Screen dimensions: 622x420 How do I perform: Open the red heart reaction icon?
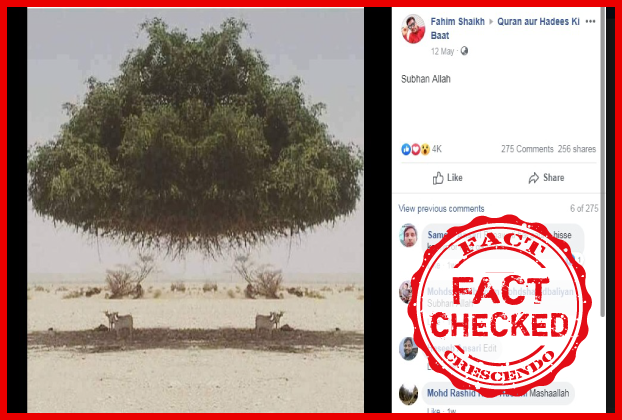coord(415,149)
